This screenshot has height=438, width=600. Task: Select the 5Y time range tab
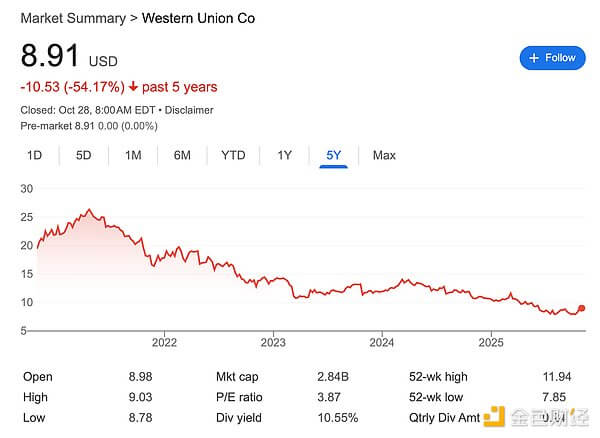click(334, 155)
